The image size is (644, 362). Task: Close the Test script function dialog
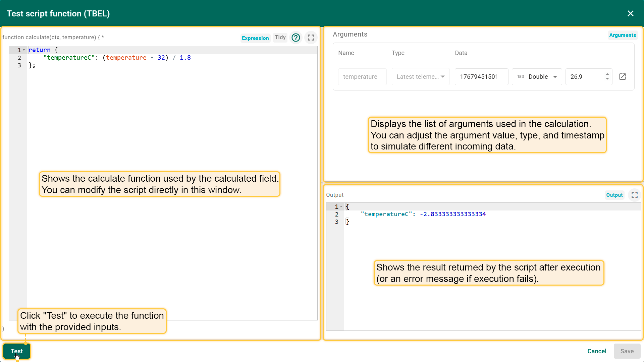coord(630,13)
